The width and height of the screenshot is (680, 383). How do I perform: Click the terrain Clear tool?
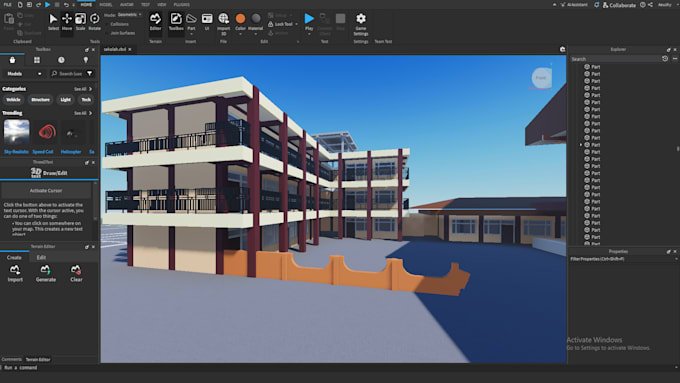click(x=76, y=274)
